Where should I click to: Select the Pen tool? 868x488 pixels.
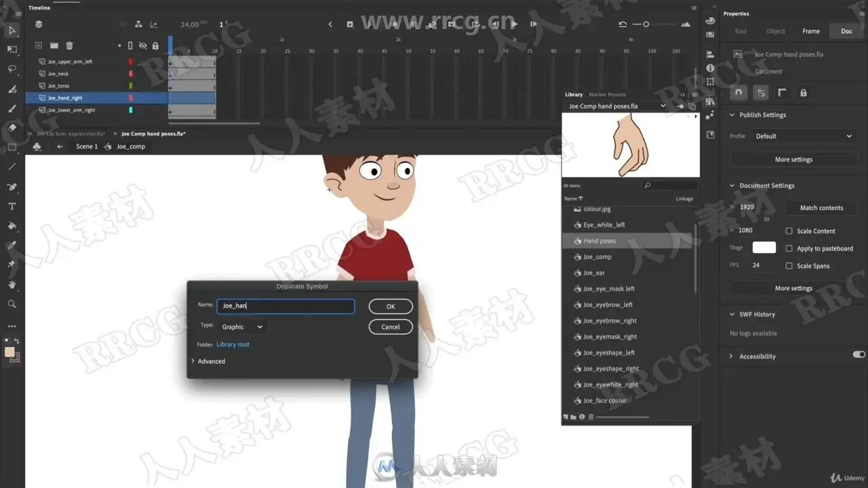[x=12, y=186]
